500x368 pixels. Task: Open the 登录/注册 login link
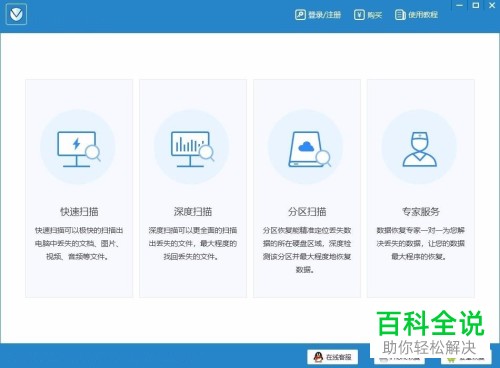(x=324, y=15)
